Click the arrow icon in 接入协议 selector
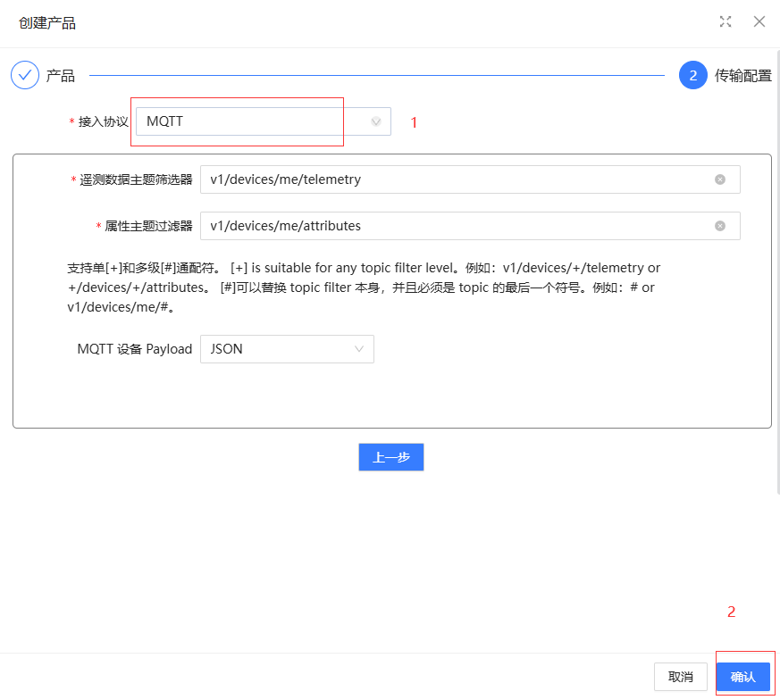 (376, 121)
